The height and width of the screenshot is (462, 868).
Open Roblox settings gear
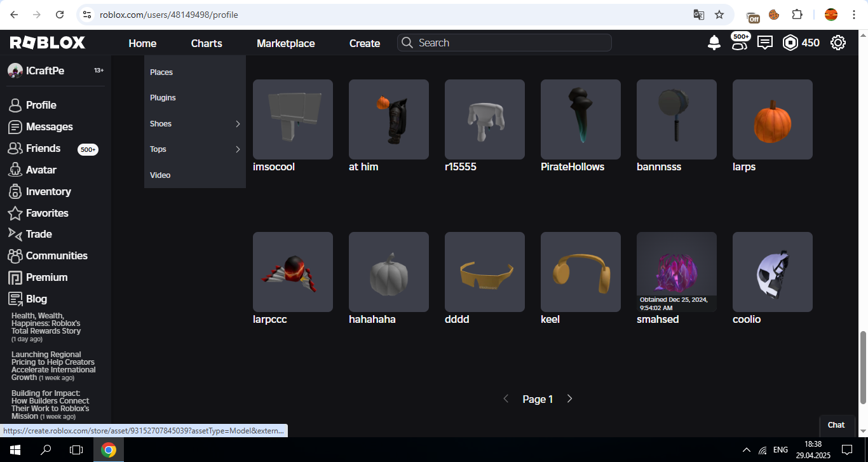[x=837, y=43]
